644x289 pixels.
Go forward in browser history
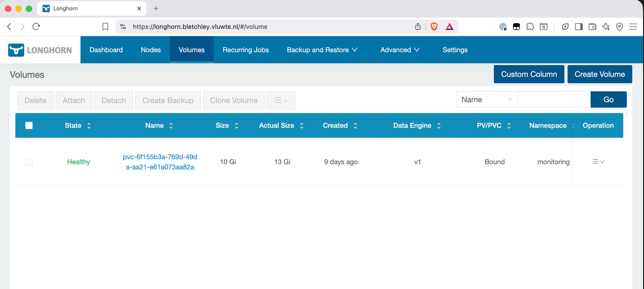click(x=23, y=27)
